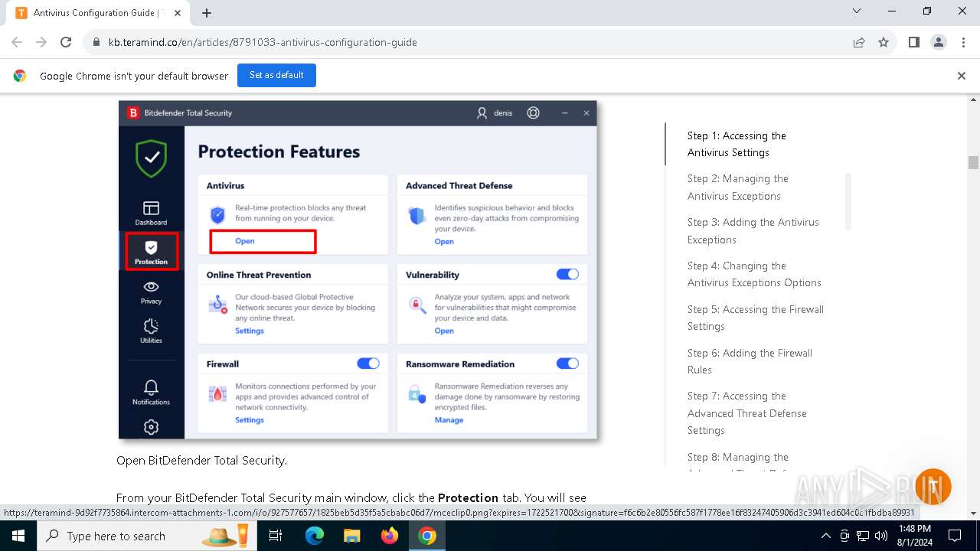Click the green Bitdefender shield status icon
The width and height of the screenshot is (980, 551).
pos(152,158)
